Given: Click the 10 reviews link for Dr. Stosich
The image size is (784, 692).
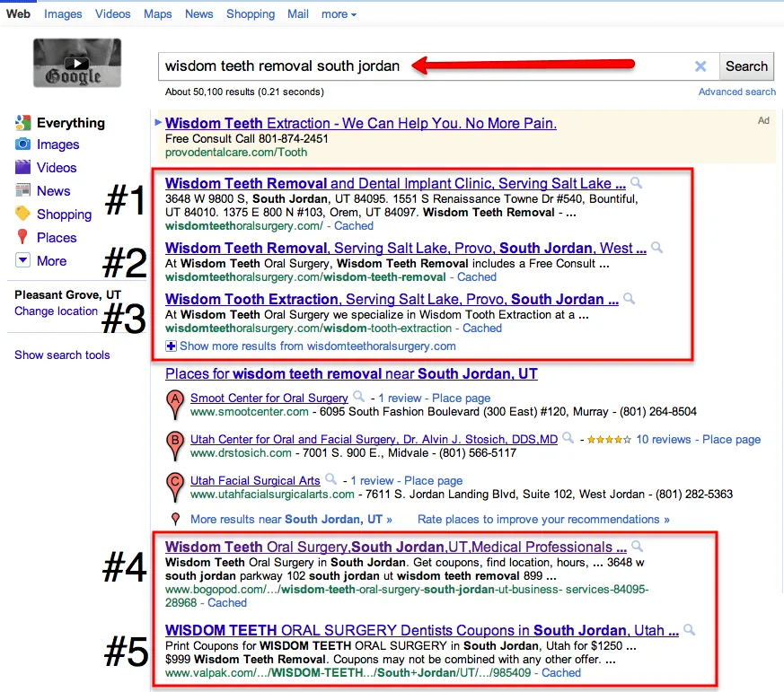Looking at the screenshot, I should [664, 439].
